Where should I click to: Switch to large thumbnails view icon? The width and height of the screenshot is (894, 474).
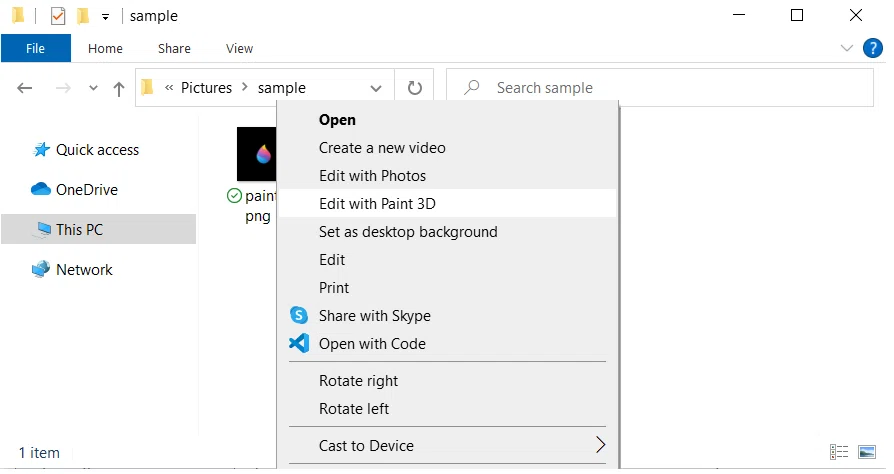tap(867, 452)
